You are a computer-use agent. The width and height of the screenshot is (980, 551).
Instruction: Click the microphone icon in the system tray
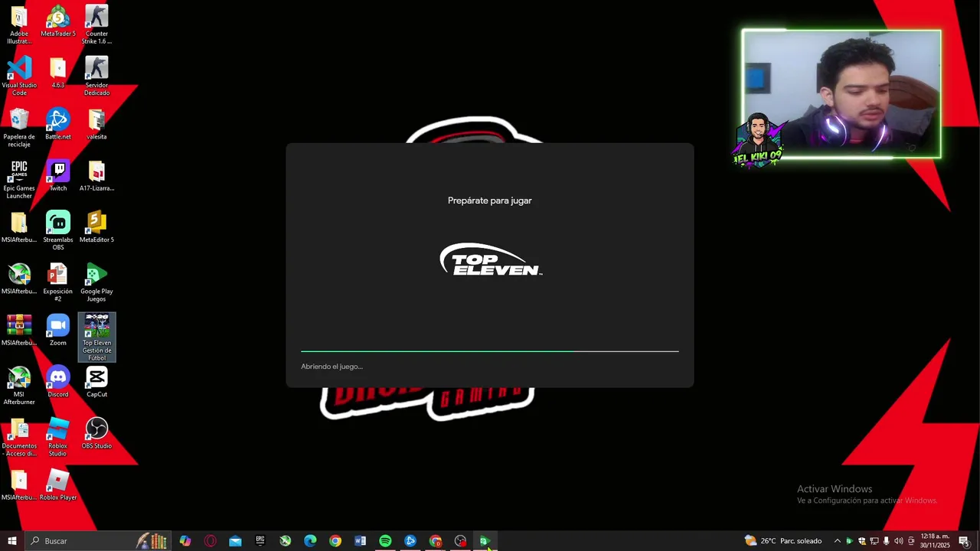(887, 541)
